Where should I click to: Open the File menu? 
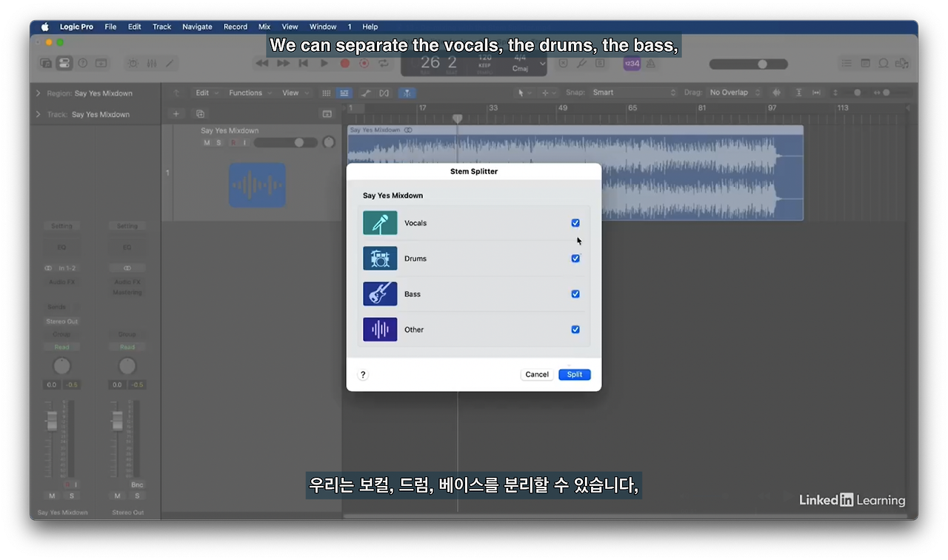110,27
